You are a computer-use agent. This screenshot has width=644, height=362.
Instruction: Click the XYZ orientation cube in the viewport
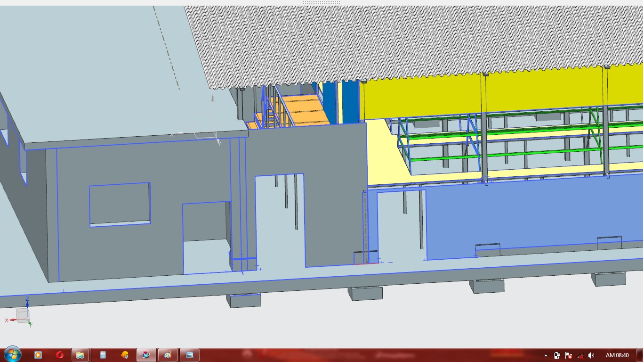pyautogui.click(x=22, y=314)
